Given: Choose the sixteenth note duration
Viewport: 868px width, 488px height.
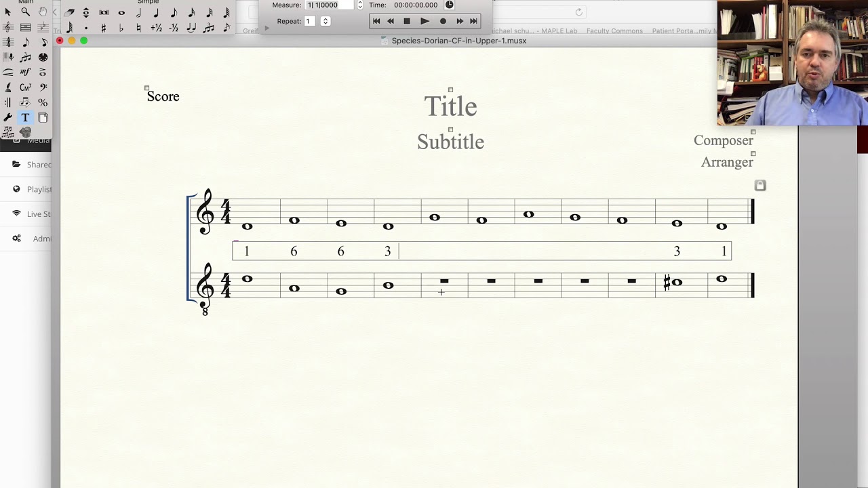Looking at the screenshot, I should [x=191, y=13].
